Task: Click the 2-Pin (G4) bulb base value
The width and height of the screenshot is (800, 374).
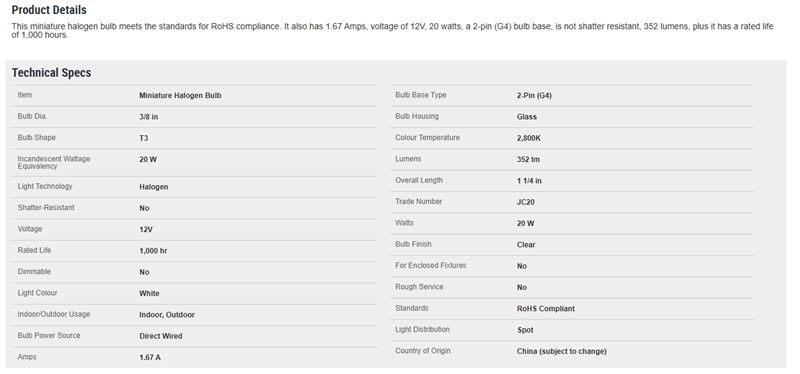Action: tap(534, 95)
